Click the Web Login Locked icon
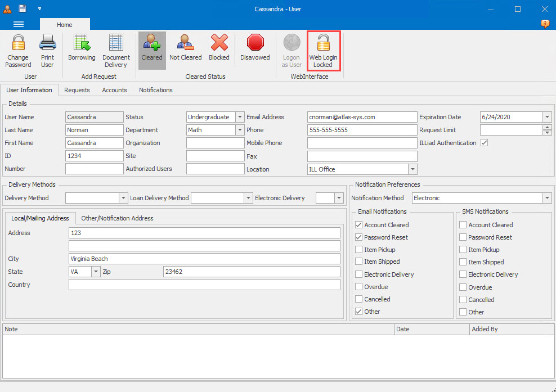The image size is (556, 392). (323, 44)
